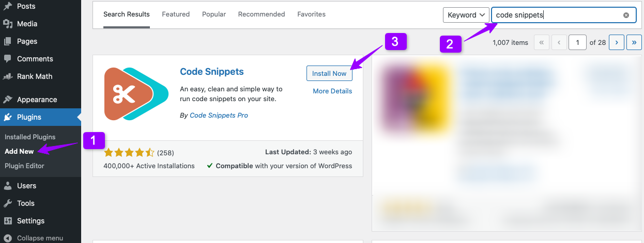Jump to last results page
Screen dimensions: 644x243
634,42
